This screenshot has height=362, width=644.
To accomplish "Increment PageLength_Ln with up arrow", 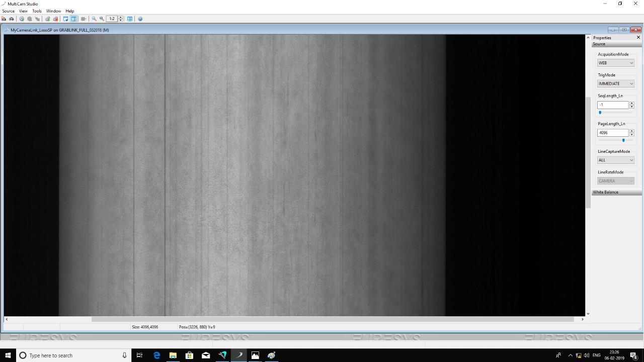I will tap(632, 131).
